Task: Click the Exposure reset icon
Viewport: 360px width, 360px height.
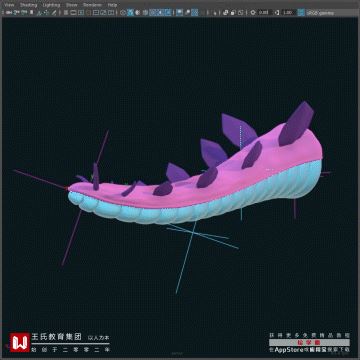Action: tap(253, 13)
